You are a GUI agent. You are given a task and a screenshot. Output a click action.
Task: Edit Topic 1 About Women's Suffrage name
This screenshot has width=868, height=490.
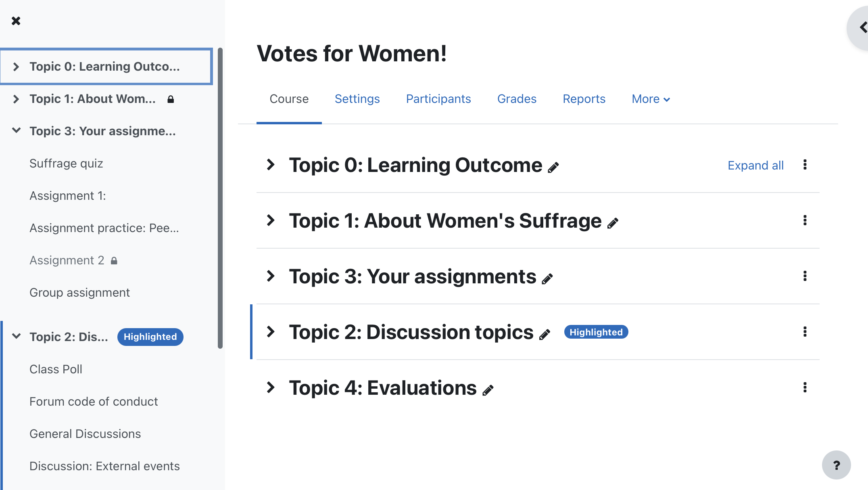click(613, 223)
